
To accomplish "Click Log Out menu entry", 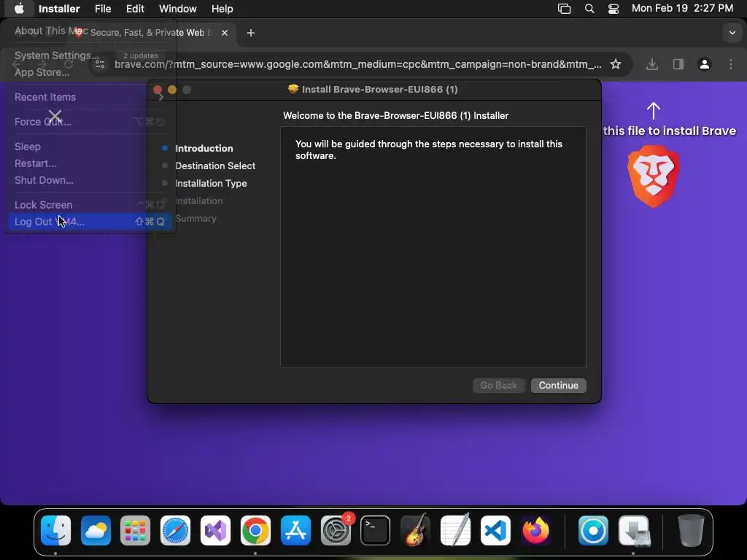I will 89,222.
